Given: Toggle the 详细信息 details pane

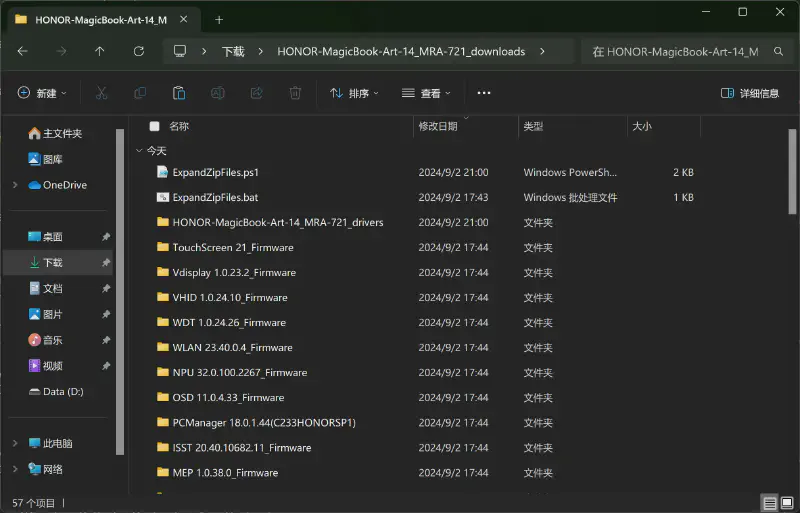Looking at the screenshot, I should tap(750, 93).
